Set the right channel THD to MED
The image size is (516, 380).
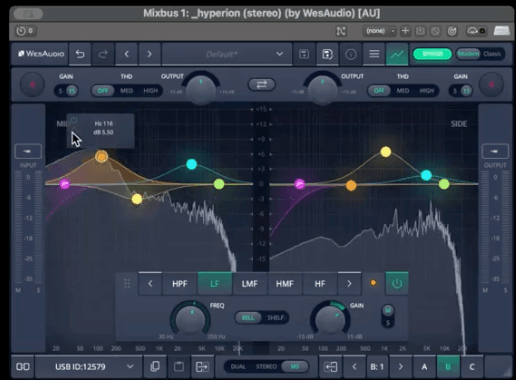(403, 91)
